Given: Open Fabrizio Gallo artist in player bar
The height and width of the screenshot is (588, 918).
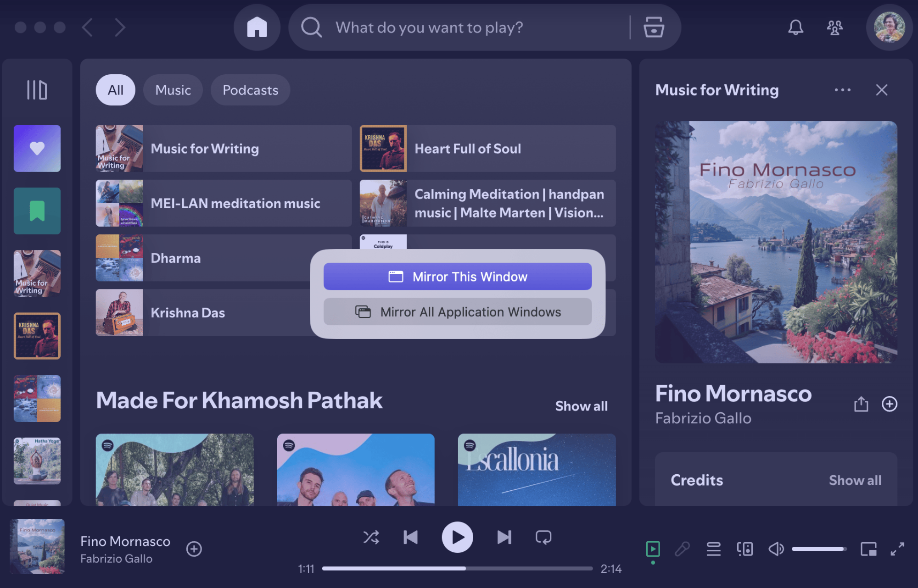Looking at the screenshot, I should tap(116, 559).
